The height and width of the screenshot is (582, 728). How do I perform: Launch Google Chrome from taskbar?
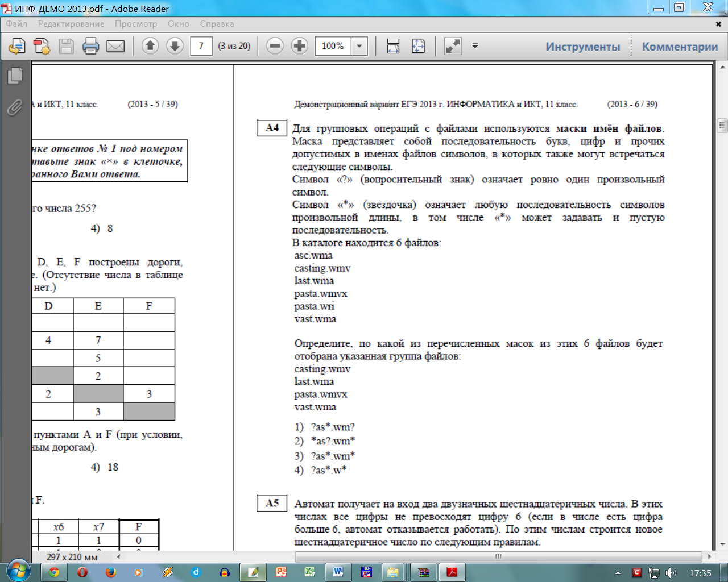[54, 572]
